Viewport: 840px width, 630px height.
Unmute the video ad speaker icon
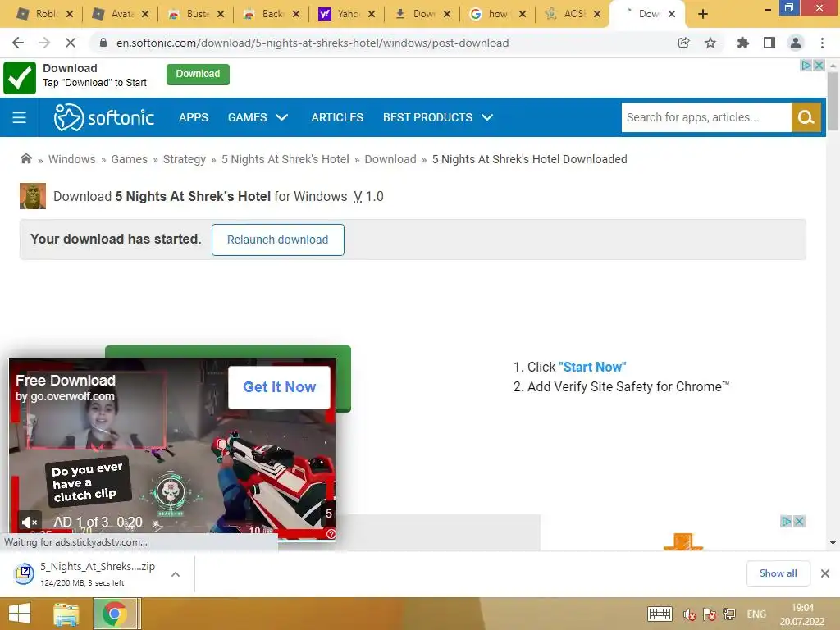click(29, 522)
